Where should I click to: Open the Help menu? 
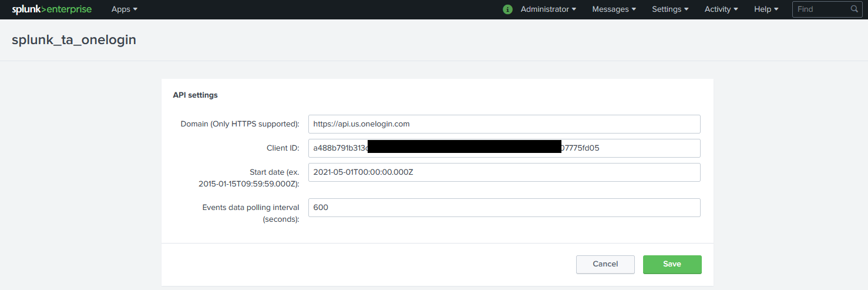coord(766,9)
